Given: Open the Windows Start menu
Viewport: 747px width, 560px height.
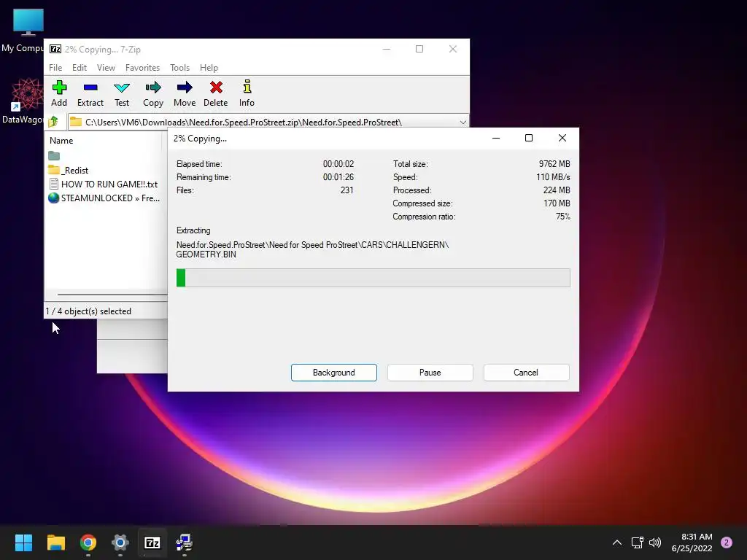Looking at the screenshot, I should click(23, 542).
